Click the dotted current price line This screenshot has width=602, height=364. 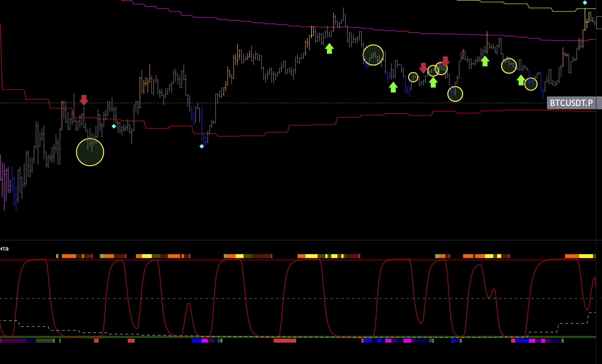[x=247, y=103]
